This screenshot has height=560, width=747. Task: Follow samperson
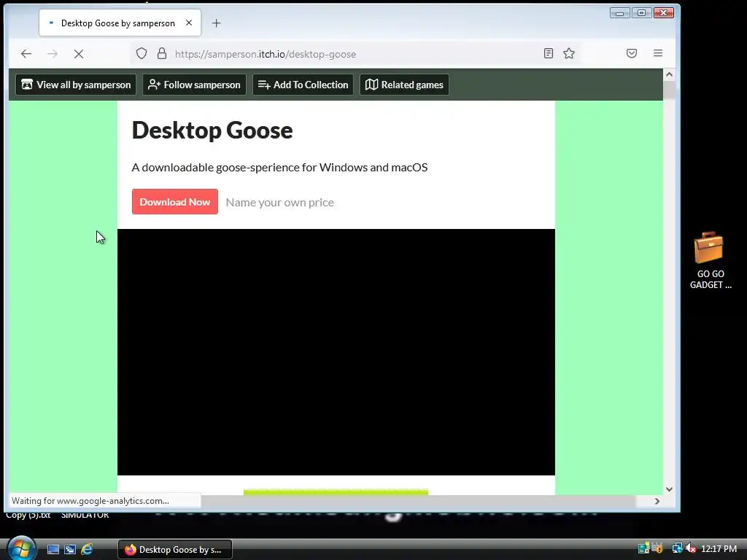coord(194,85)
